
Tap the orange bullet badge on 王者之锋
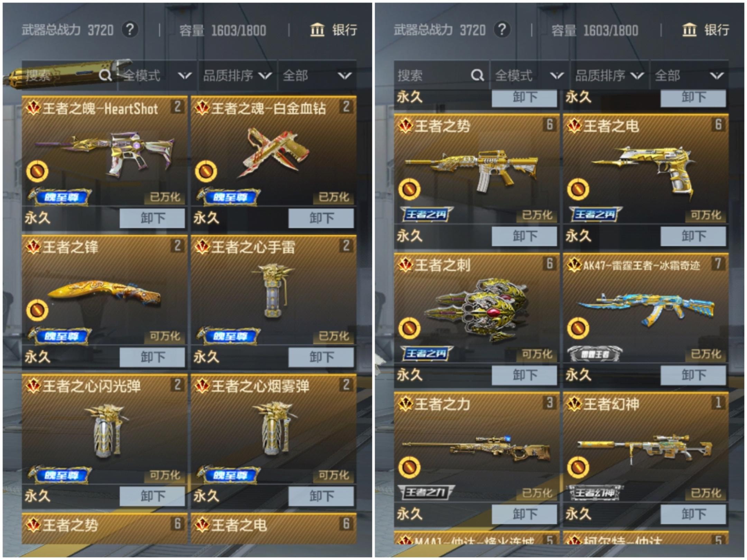click(37, 310)
